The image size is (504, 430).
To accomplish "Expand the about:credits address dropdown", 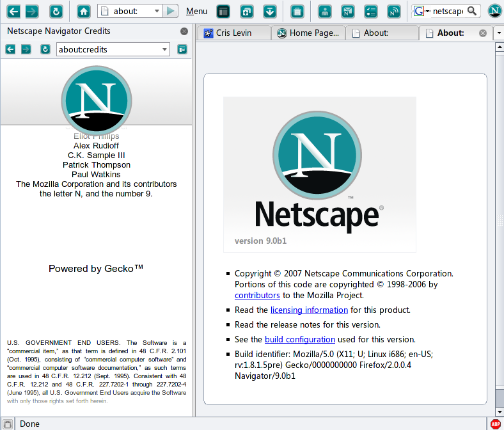I will [164, 49].
